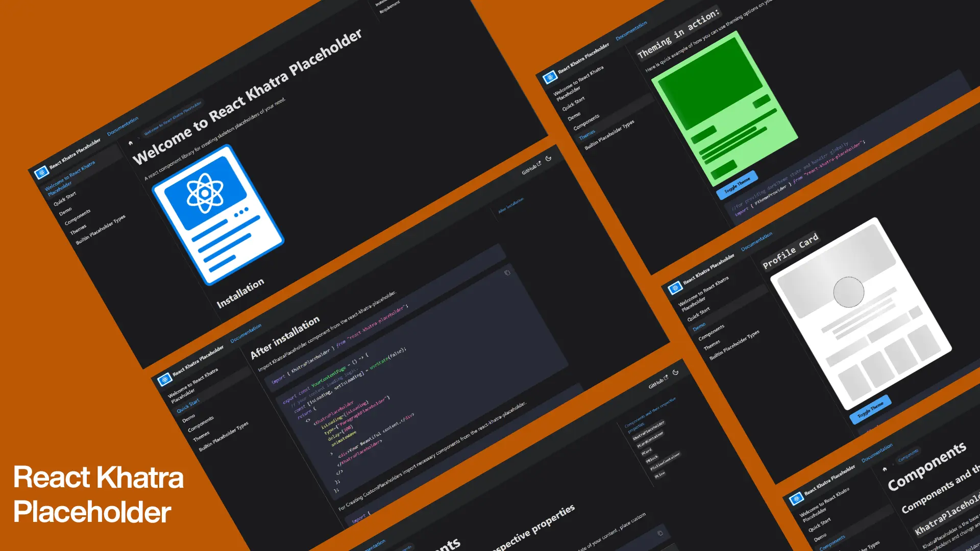Image resolution: width=980 pixels, height=551 pixels.
Task: Click the React logo icon in the Welcome panel header
Action: click(41, 172)
